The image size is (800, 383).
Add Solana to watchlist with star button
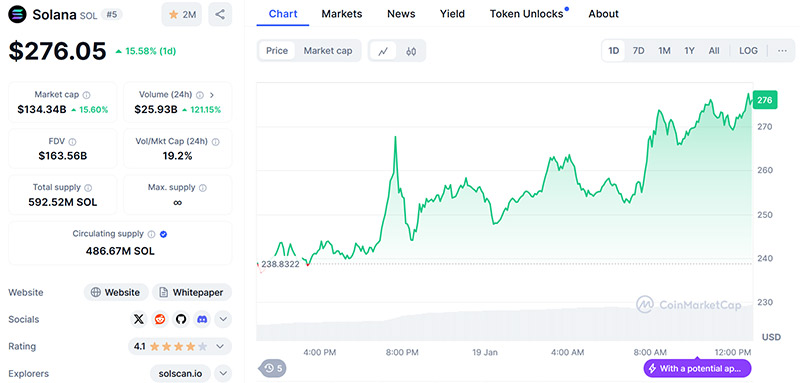pos(182,14)
